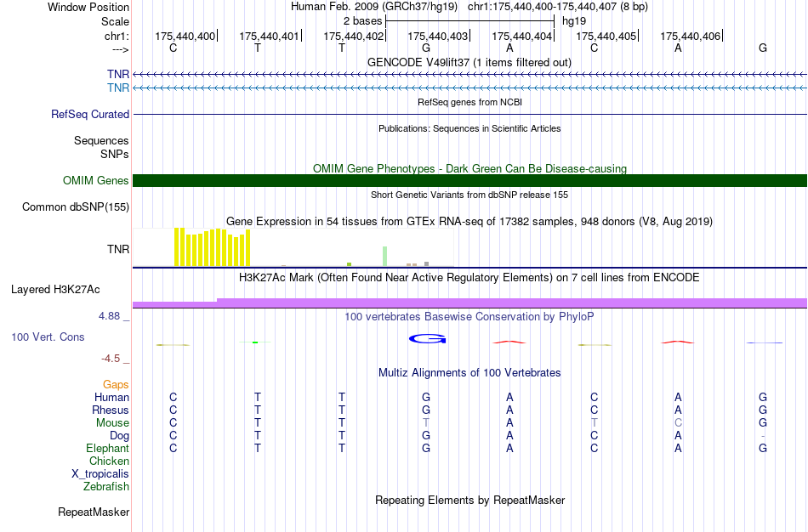Select the Zebrafish alignment row label
This screenshot has height=532, width=808.
click(x=106, y=486)
